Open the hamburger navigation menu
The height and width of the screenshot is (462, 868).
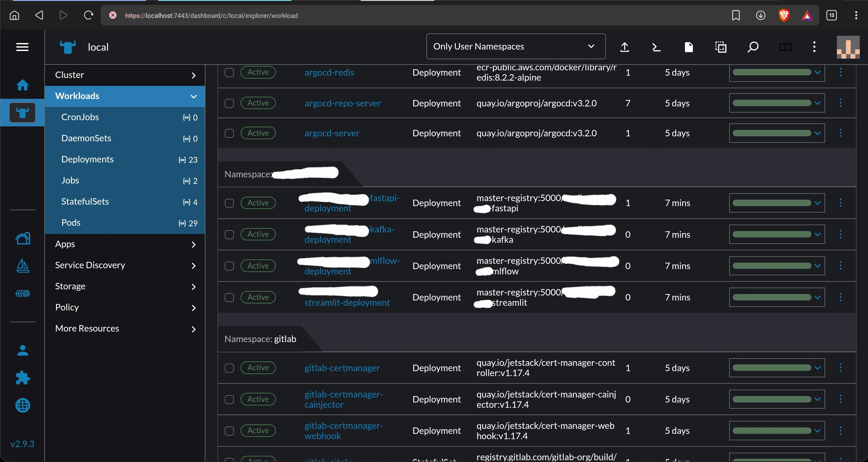(x=22, y=47)
